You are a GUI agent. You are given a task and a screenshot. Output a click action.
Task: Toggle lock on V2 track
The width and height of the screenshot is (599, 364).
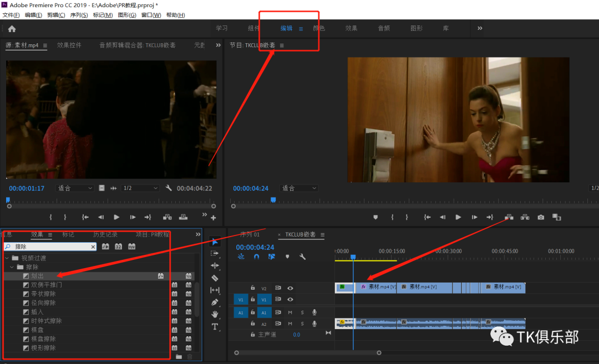point(252,288)
